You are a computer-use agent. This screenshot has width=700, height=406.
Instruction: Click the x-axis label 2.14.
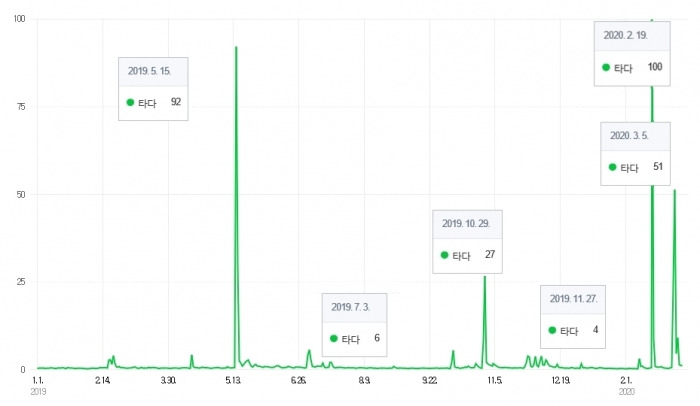pos(103,381)
